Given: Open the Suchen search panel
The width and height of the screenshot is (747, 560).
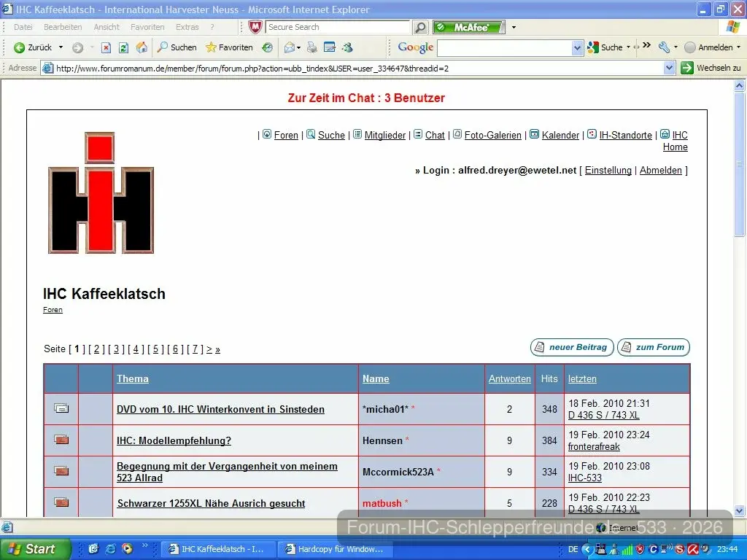Looking at the screenshot, I should pyautogui.click(x=177, y=47).
